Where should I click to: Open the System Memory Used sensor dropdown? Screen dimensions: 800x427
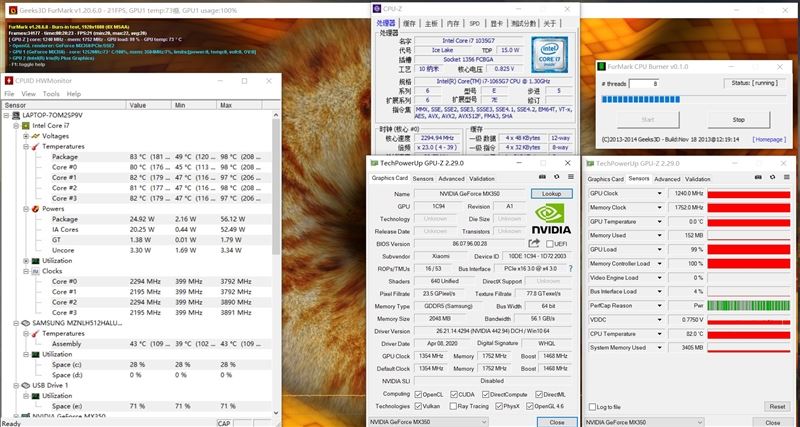click(x=659, y=347)
